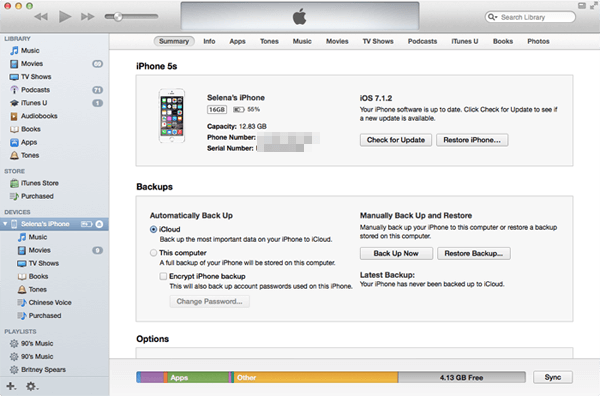Open Audiobooks in the Library sidebar
Screen dimensions: 600x396
click(x=33, y=116)
